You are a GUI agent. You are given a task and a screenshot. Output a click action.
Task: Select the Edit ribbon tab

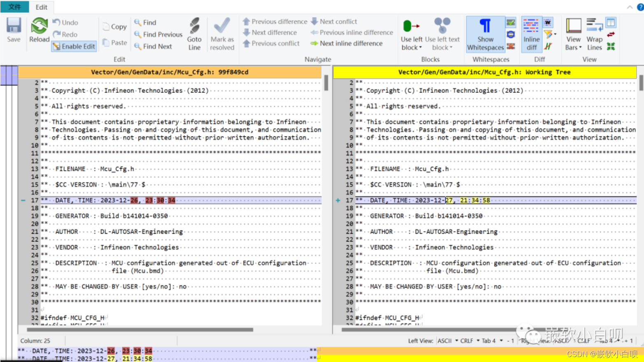[x=42, y=7]
